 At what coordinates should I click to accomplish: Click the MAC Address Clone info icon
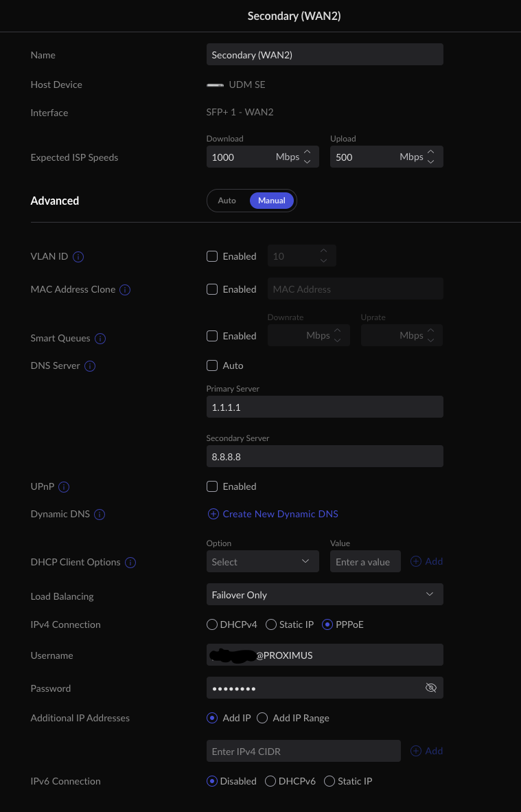pyautogui.click(x=125, y=290)
